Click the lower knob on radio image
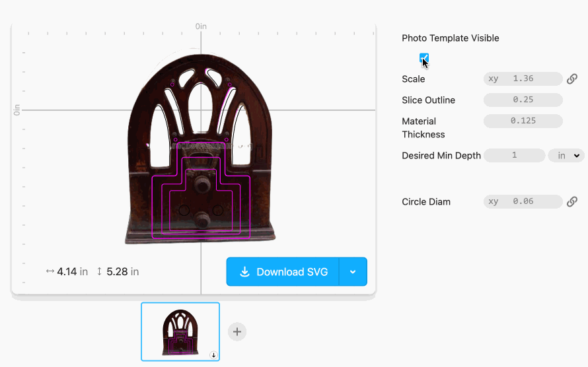Screen dimensions: 588x367 [x=202, y=219]
